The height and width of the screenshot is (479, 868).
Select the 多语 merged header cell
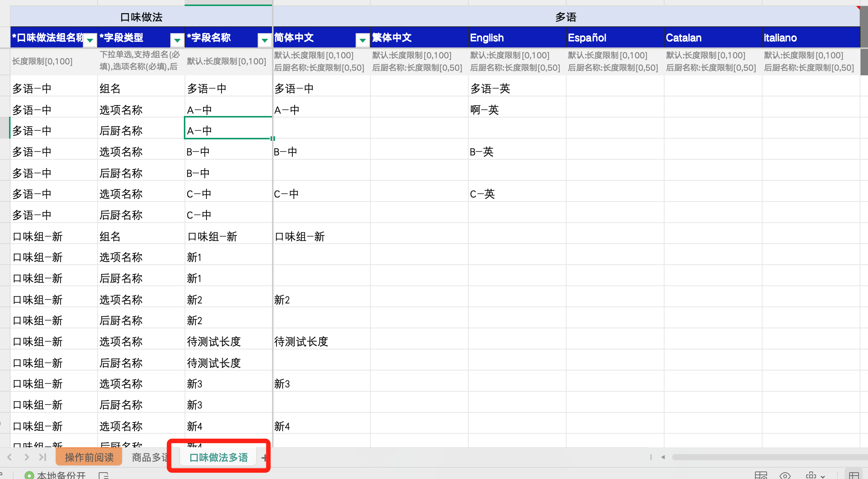click(566, 17)
